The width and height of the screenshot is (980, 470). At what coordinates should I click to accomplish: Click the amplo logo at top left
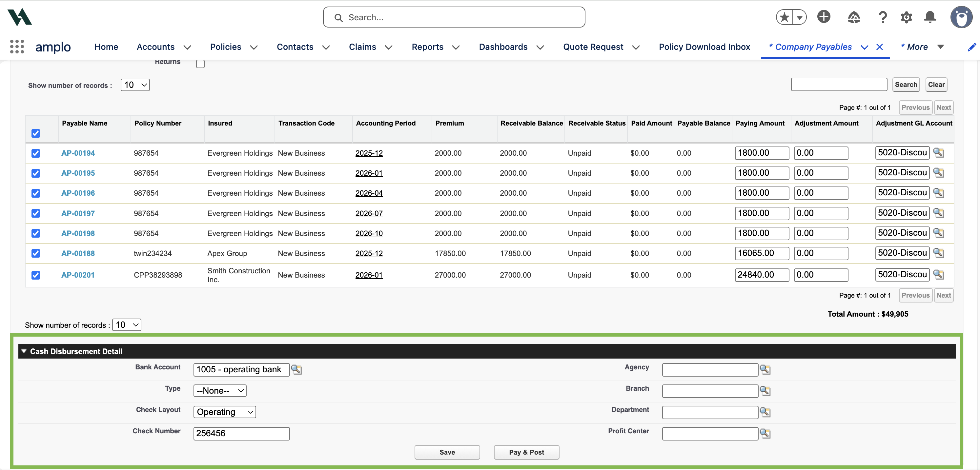19,17
